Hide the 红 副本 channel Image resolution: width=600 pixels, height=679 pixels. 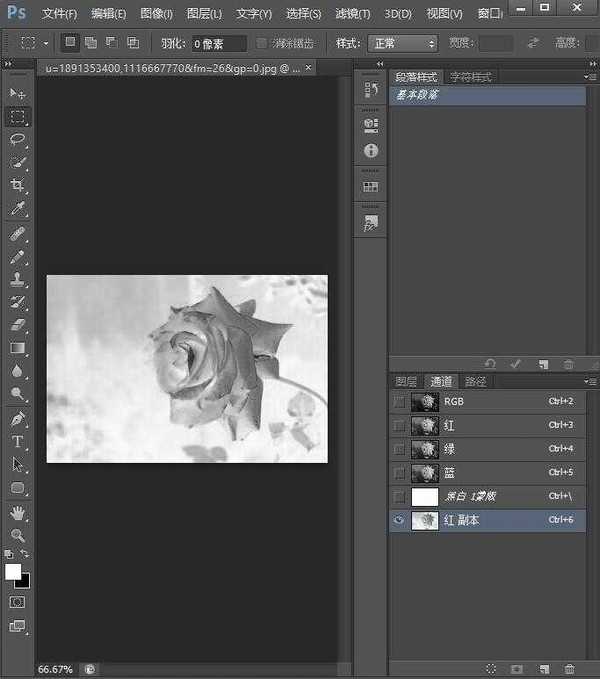[x=400, y=521]
